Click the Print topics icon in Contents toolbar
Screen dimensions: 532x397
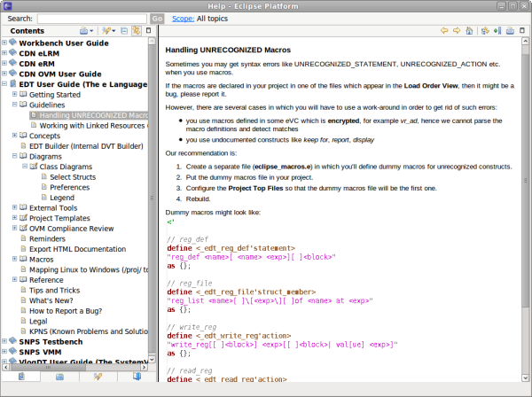tap(83, 31)
